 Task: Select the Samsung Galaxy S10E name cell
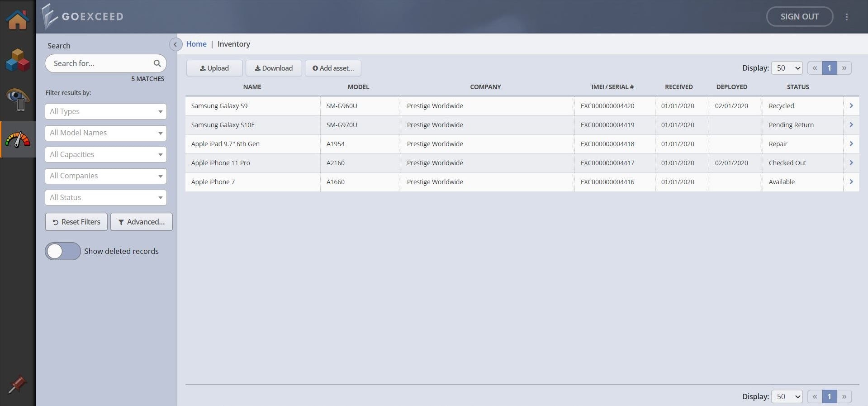point(253,124)
